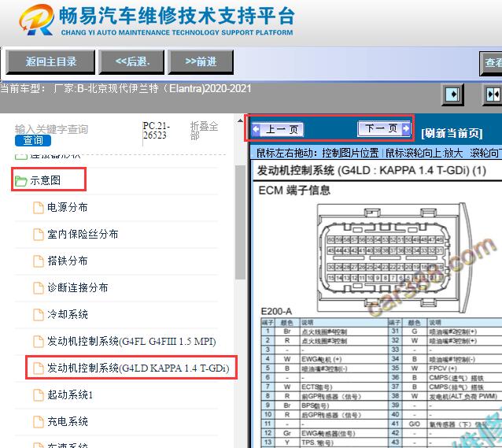
Task: Open the 电源分布 document
Action: (x=67, y=207)
